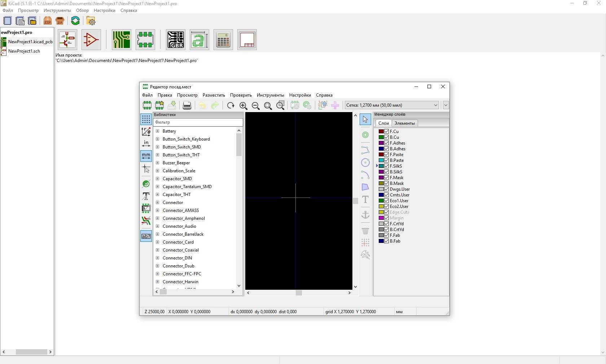Click the redraw view icon
Image resolution: width=606 pixels, height=364 pixels.
pyautogui.click(x=231, y=105)
